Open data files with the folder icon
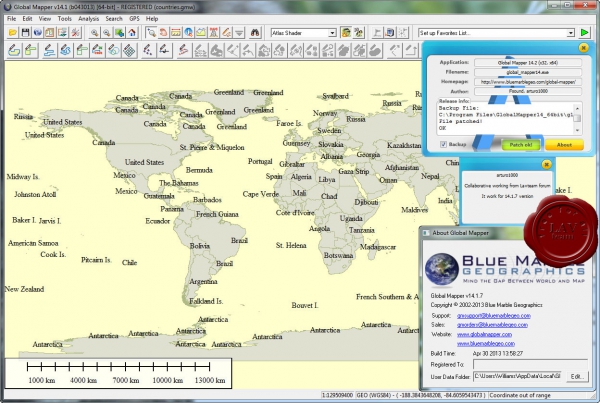Screen dimensions: 600x403 tap(13, 33)
